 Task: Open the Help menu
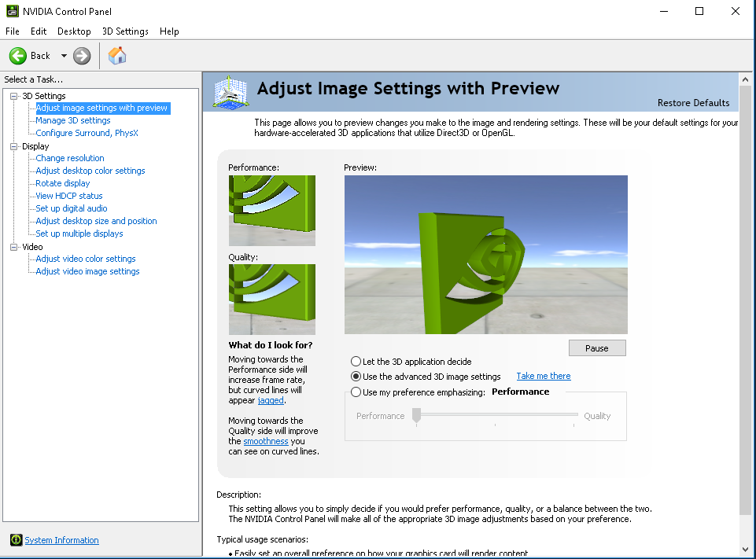click(x=169, y=31)
